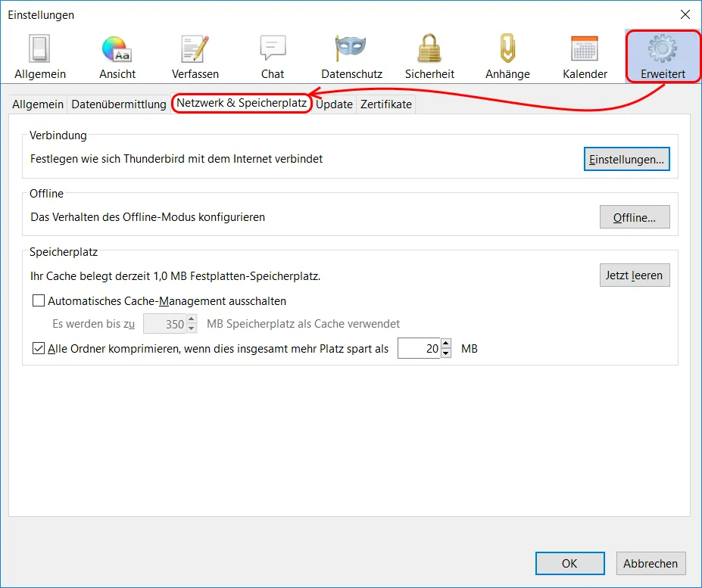Open the Datenschutz mask category
The image size is (702, 588).
pyautogui.click(x=351, y=57)
